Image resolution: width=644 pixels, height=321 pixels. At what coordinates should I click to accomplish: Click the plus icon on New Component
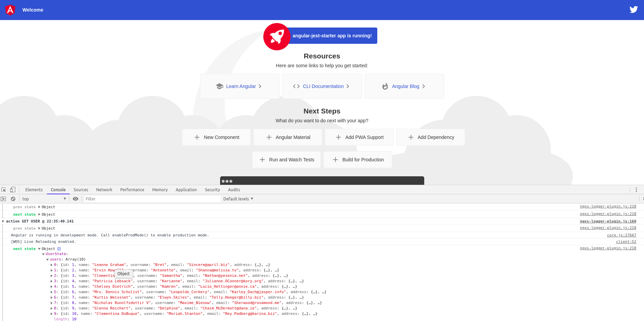point(197,137)
